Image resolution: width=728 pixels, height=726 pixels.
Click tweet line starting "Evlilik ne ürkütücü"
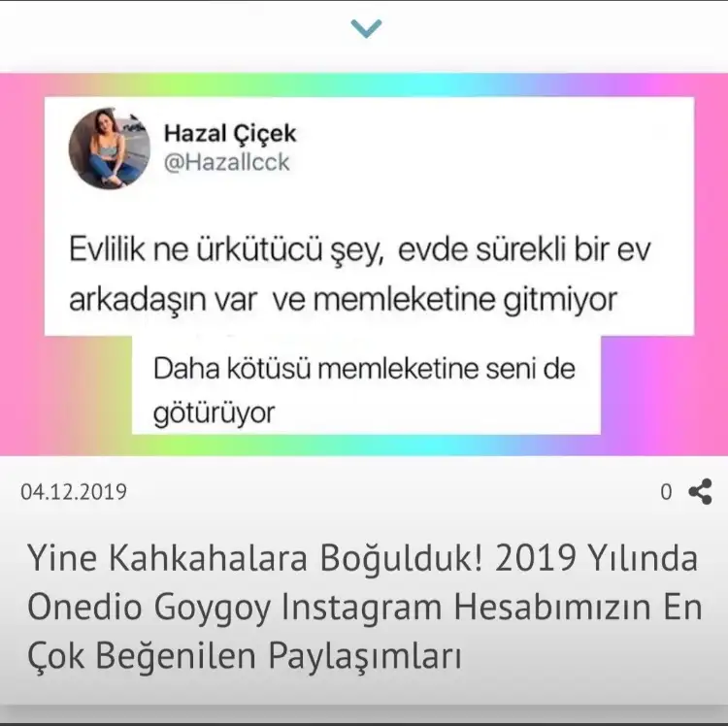(x=360, y=250)
